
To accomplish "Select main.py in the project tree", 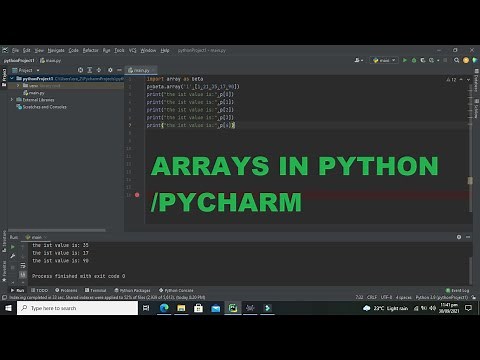I will [x=34, y=93].
